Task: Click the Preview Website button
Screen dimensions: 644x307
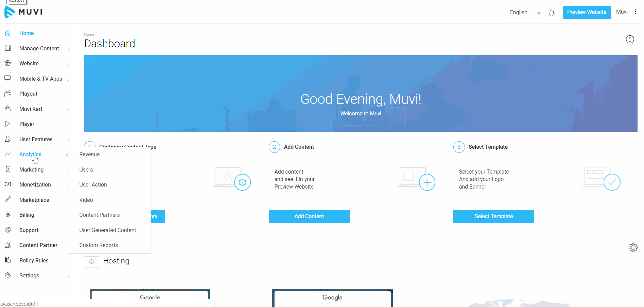Action: (x=587, y=12)
